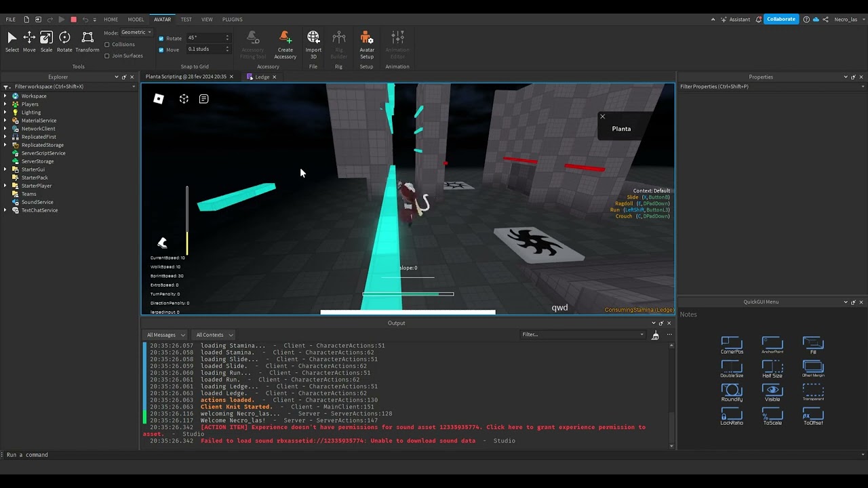Expand the Lighting node in Explorer
This screenshot has height=488, width=868.
(5, 113)
